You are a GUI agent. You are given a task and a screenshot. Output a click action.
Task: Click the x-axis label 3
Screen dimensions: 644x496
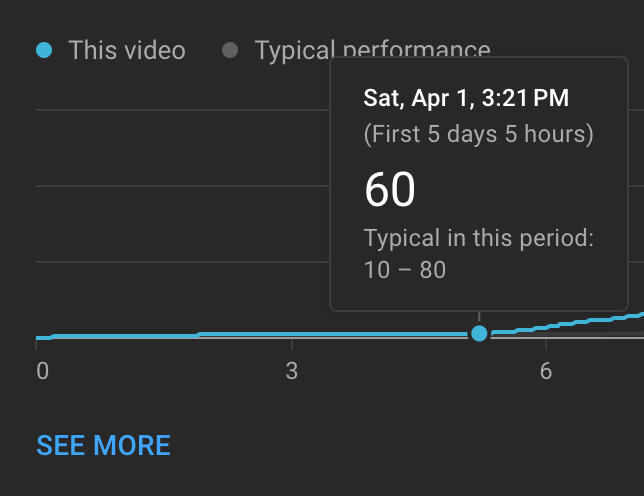point(291,372)
